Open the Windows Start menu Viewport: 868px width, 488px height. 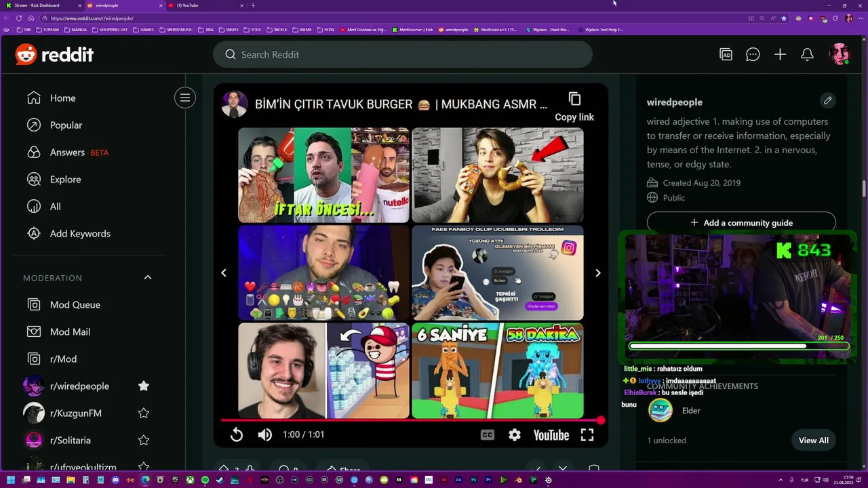tap(11, 480)
